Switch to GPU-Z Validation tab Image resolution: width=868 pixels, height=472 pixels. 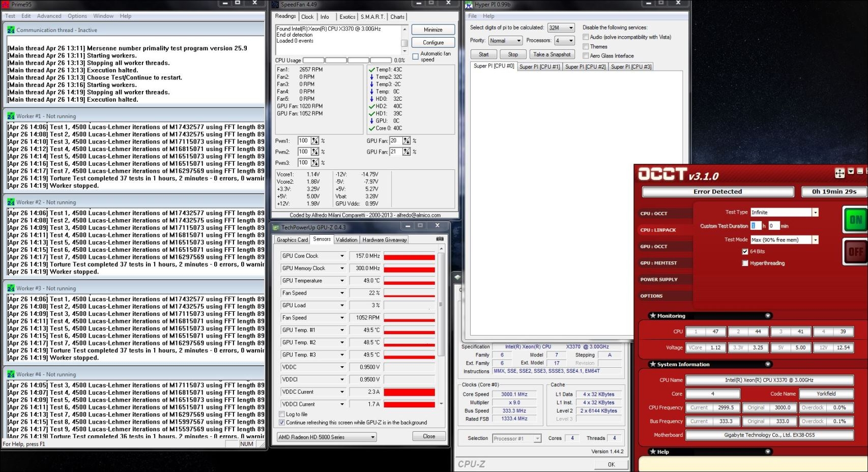(x=346, y=240)
